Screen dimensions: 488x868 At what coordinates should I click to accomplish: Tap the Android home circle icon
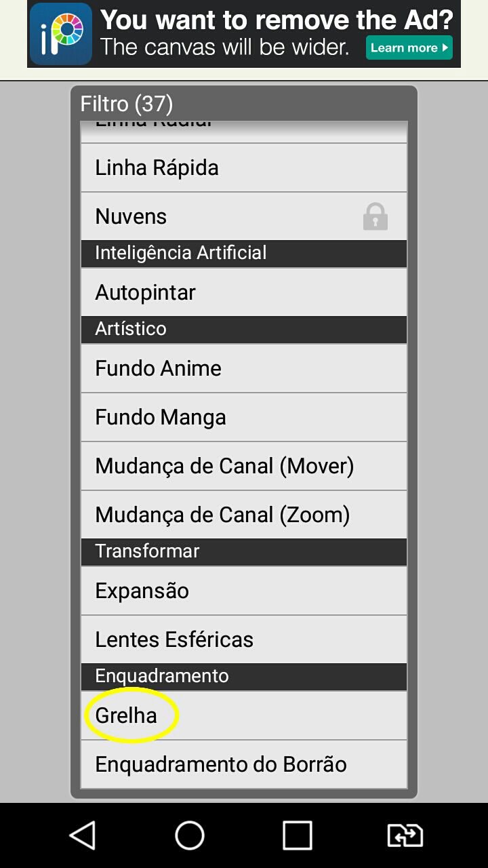point(190,835)
